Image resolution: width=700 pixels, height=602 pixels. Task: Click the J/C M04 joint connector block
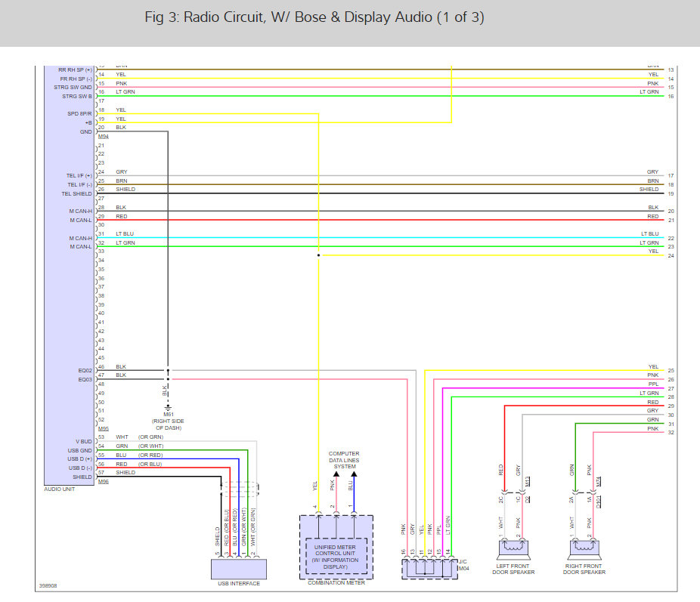[428, 567]
